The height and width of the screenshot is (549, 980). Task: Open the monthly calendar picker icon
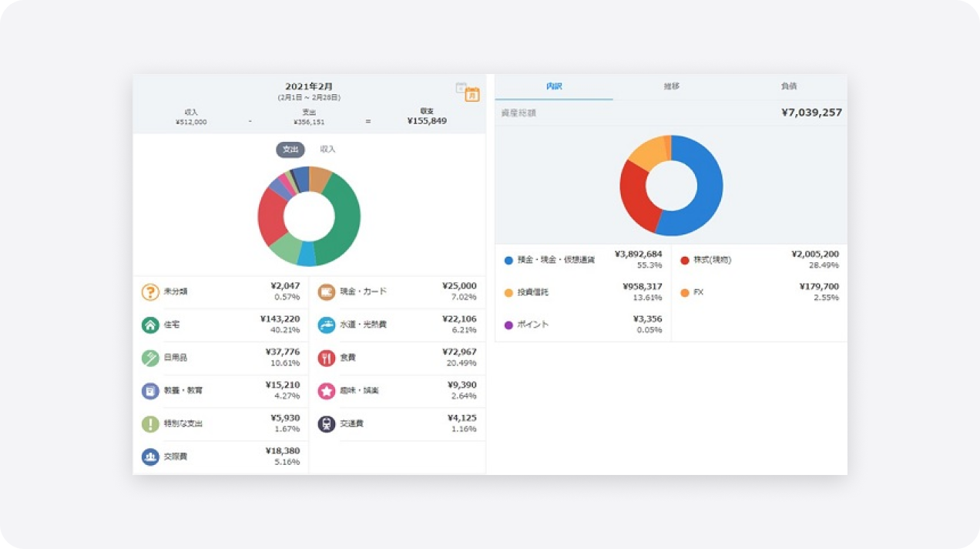click(472, 94)
